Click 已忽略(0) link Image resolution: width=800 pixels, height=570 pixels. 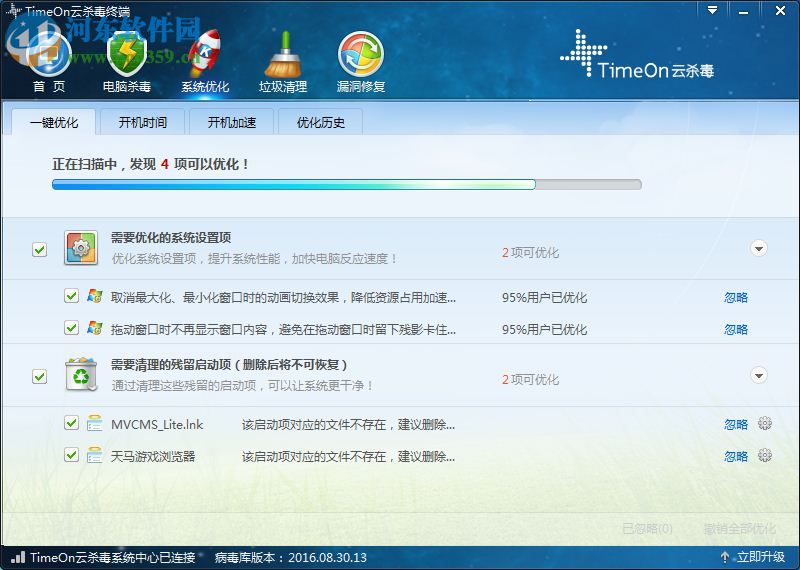(647, 528)
